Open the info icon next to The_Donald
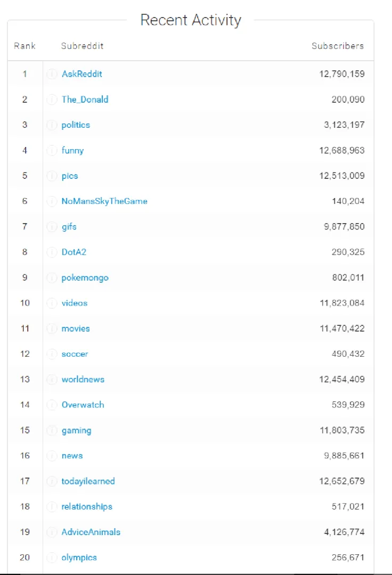Image resolution: width=392 pixels, height=575 pixels. tap(52, 100)
